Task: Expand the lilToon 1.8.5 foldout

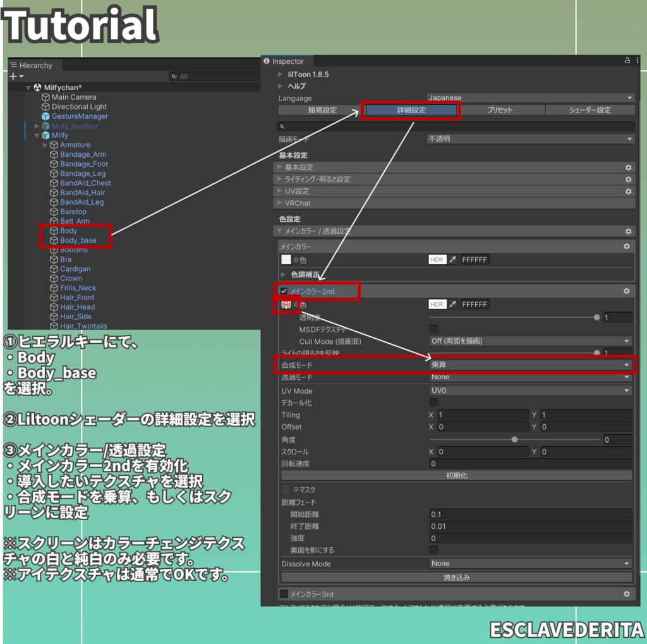Action: (x=280, y=75)
